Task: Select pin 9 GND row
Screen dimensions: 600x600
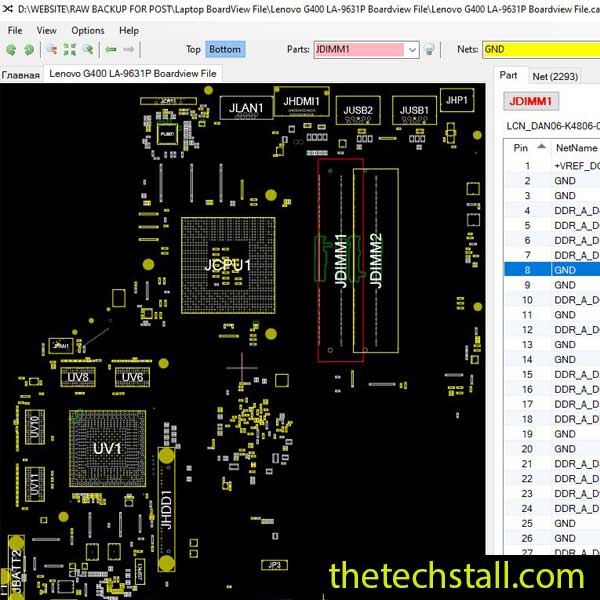Action: (552, 285)
